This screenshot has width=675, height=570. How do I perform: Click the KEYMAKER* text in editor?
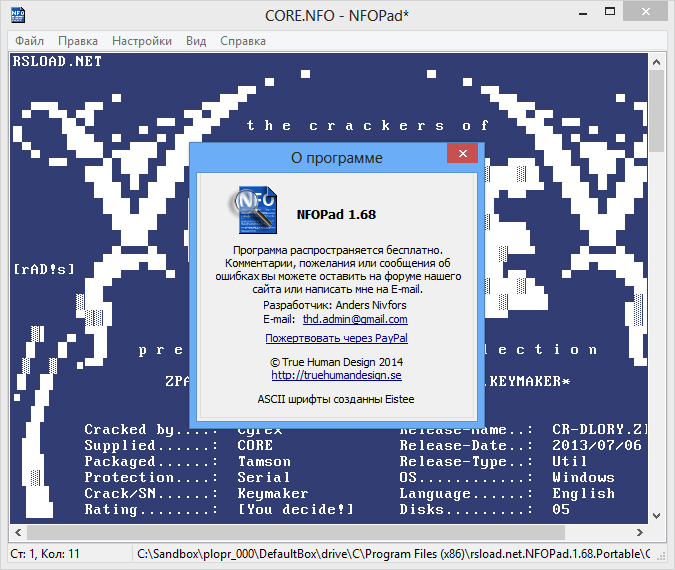(x=529, y=381)
